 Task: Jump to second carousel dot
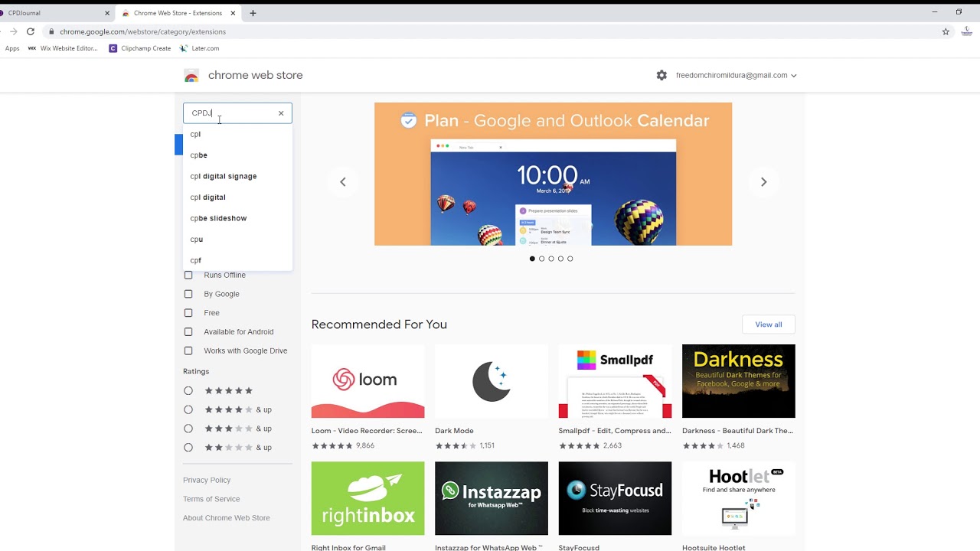[541, 259]
